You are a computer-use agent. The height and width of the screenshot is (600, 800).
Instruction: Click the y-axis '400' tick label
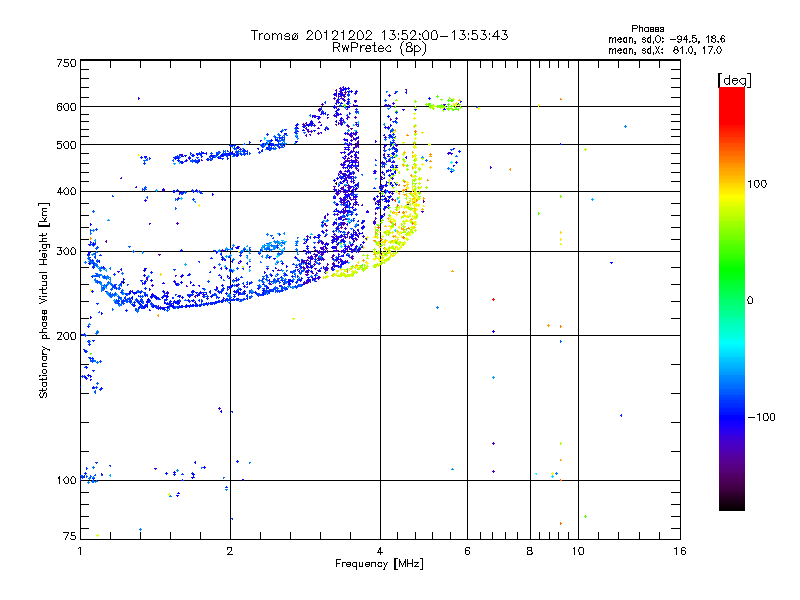tap(66, 191)
